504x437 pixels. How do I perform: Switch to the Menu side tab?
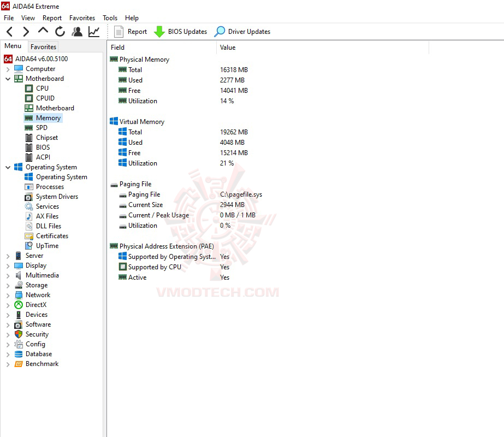point(13,46)
